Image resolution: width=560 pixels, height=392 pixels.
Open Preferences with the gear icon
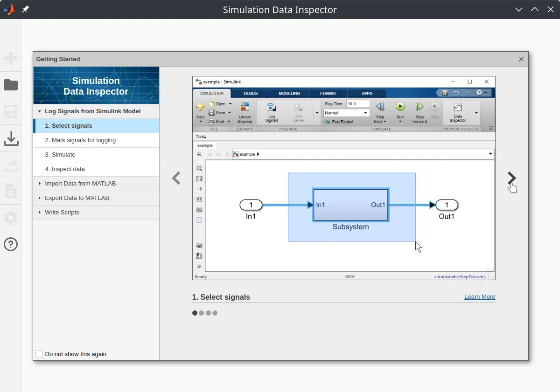coord(11,218)
